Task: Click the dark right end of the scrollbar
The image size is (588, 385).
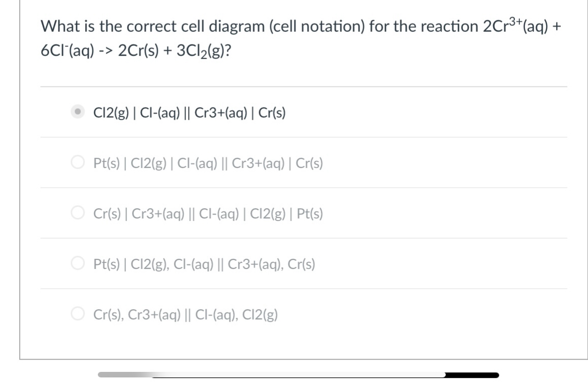Action: [x=472, y=375]
